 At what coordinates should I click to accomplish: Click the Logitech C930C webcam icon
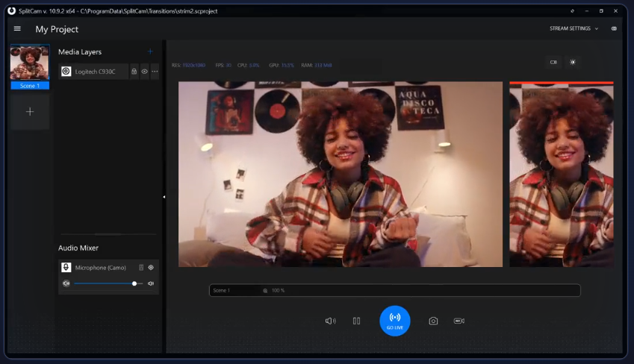click(66, 72)
